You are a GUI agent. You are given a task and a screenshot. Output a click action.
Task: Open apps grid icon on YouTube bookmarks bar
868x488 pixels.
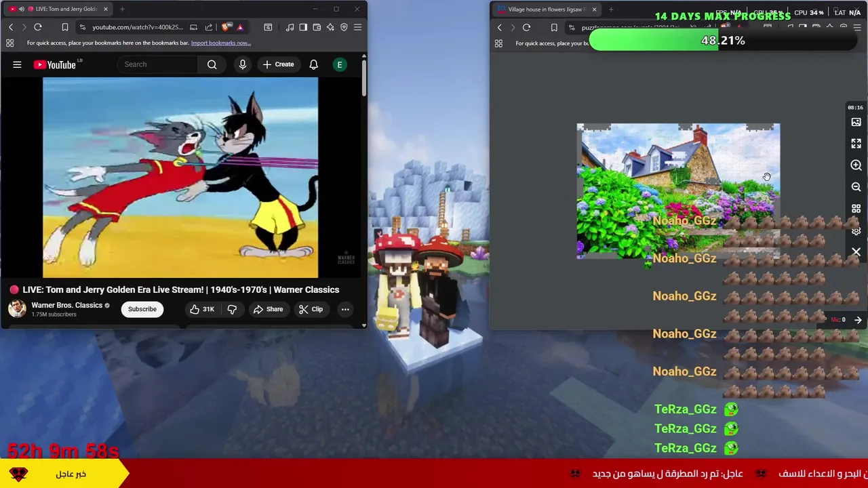pos(9,43)
